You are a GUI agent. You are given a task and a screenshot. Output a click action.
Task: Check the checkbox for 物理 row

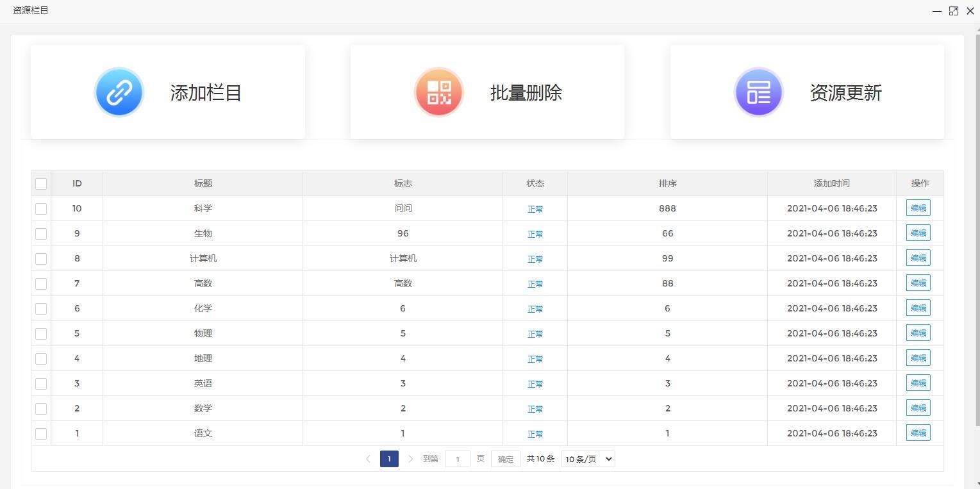tap(40, 333)
